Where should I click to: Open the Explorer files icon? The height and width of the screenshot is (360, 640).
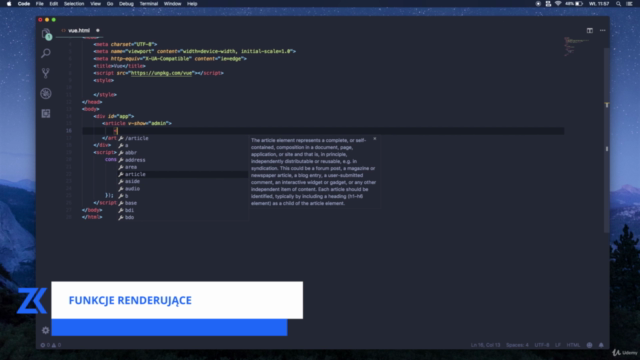pyautogui.click(x=46, y=34)
